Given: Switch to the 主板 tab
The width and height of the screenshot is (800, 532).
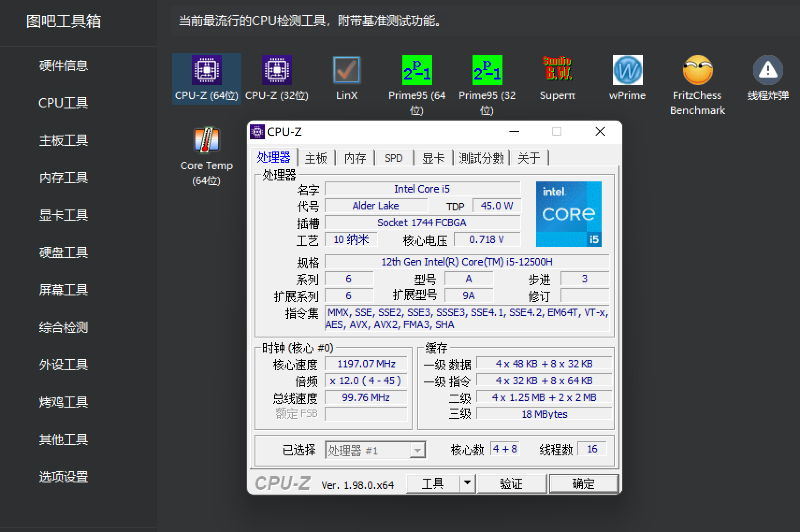Looking at the screenshot, I should point(316,158).
